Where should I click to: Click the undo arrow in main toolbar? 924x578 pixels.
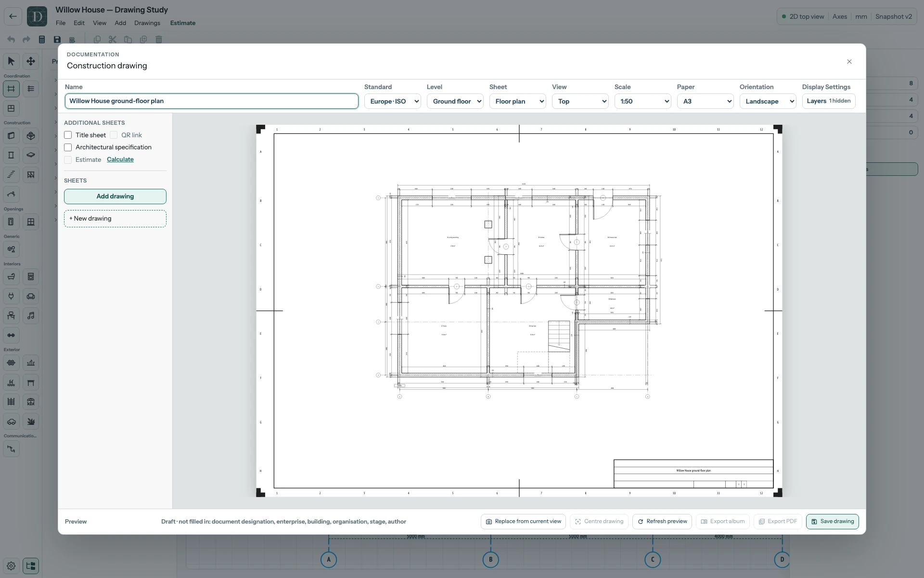click(x=11, y=39)
